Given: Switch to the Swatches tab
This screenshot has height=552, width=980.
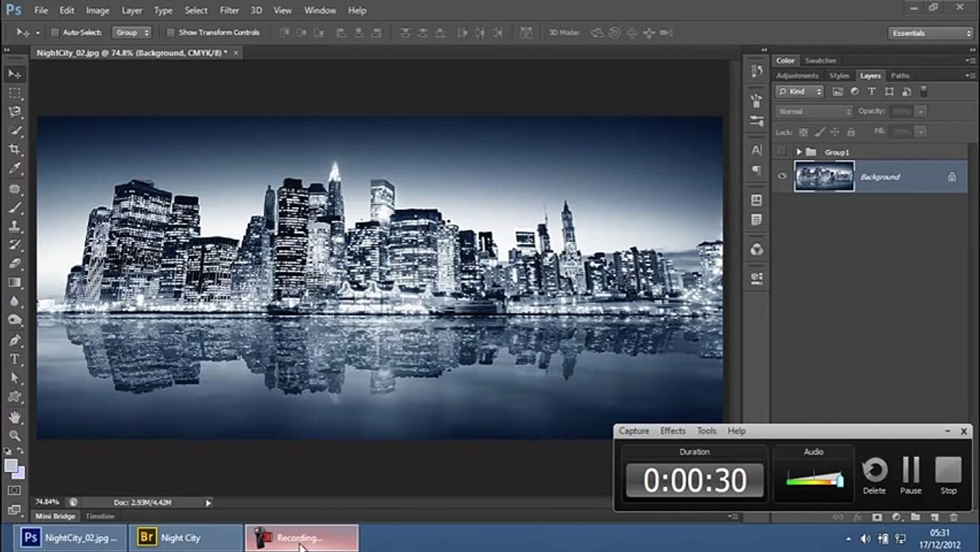Looking at the screenshot, I should point(821,61).
